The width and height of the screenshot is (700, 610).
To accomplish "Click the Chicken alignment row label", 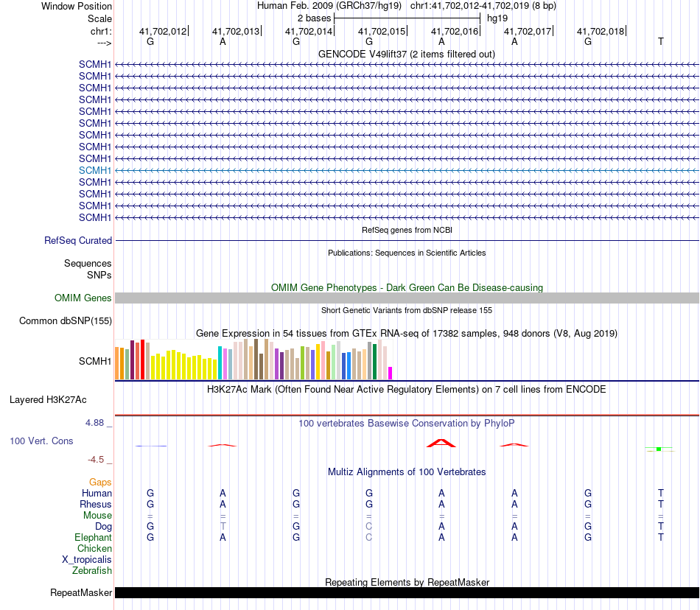I will (x=94, y=548).
